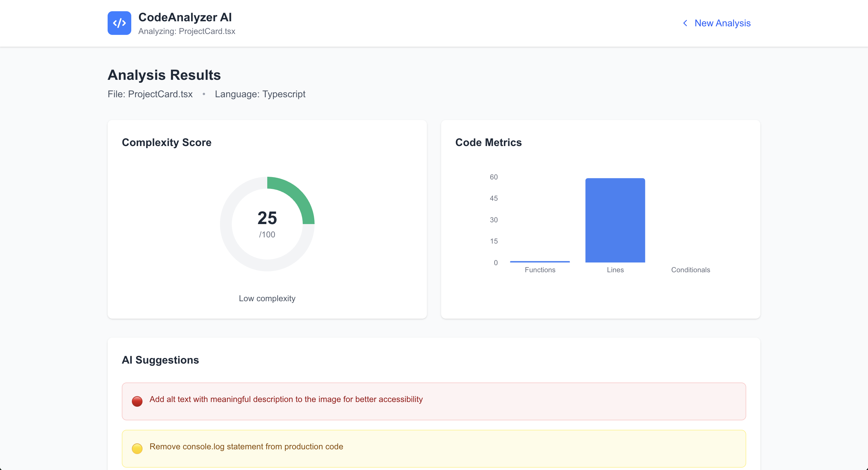Click the CodeAnalyzer code brackets logo

[x=119, y=23]
